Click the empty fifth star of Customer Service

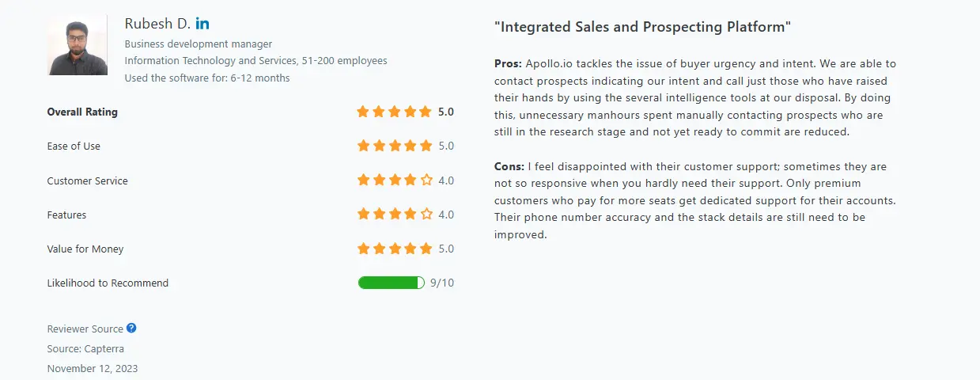(426, 180)
